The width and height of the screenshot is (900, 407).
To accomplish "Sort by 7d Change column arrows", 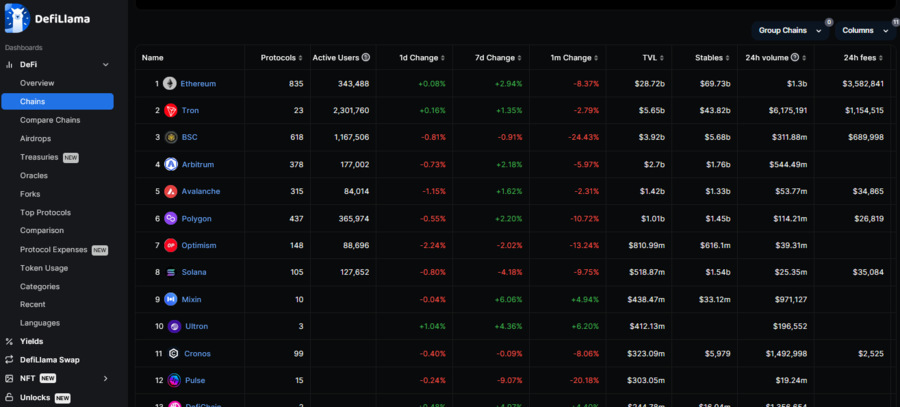I will tap(520, 58).
